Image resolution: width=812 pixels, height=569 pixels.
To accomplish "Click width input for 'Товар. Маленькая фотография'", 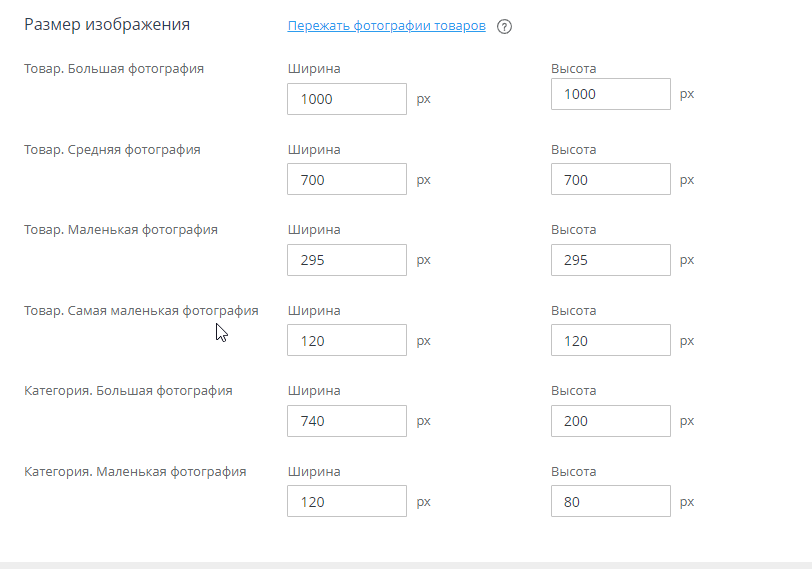I will pyautogui.click(x=347, y=260).
